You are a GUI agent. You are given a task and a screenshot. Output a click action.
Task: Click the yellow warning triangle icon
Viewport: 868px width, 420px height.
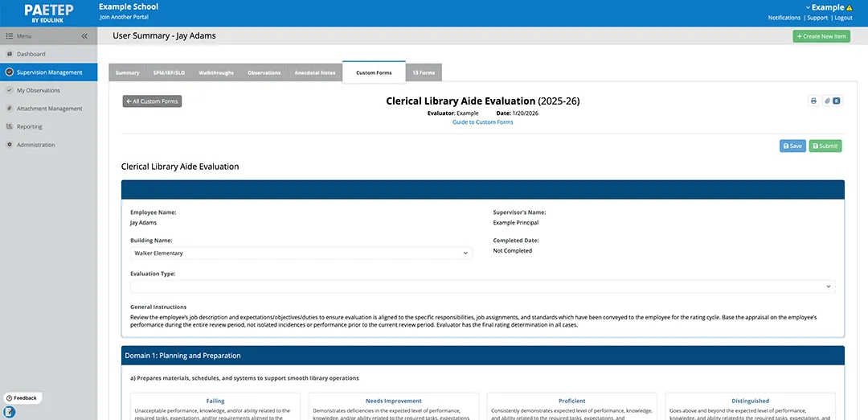tap(850, 8)
